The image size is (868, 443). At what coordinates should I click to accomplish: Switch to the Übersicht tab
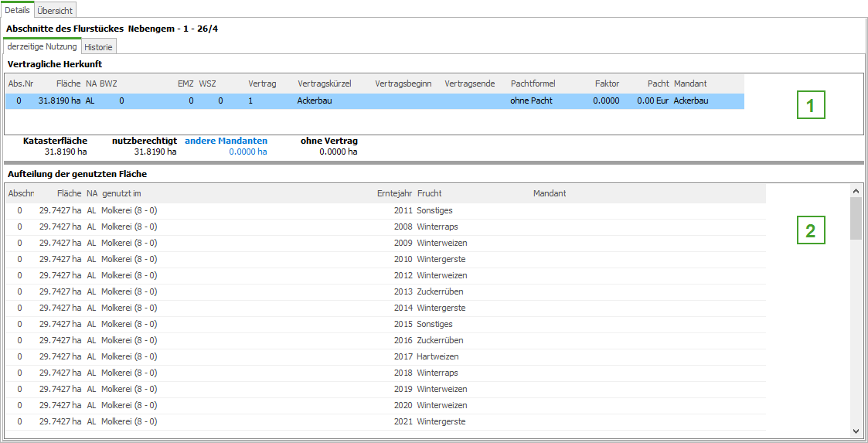pyautogui.click(x=56, y=10)
